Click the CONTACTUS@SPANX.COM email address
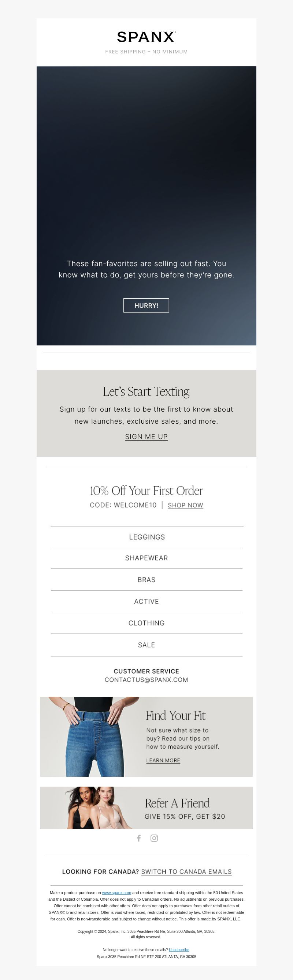Viewport: 293px width, 980px height. (146, 680)
